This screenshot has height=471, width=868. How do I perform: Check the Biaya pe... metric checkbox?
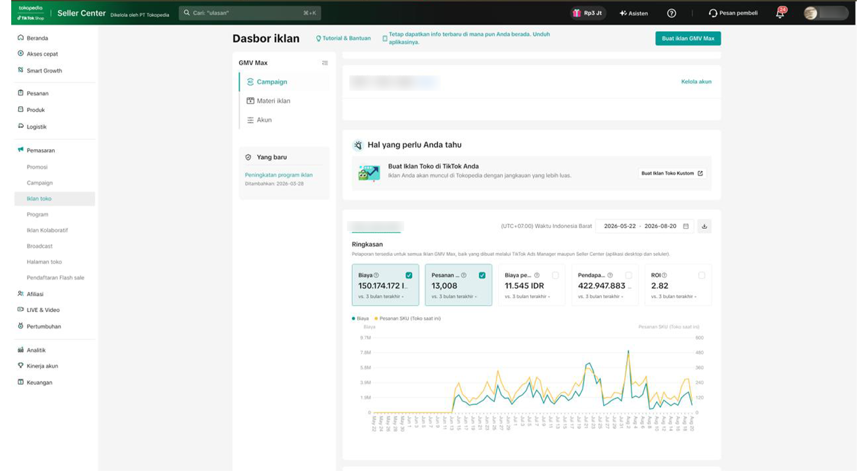[555, 275]
